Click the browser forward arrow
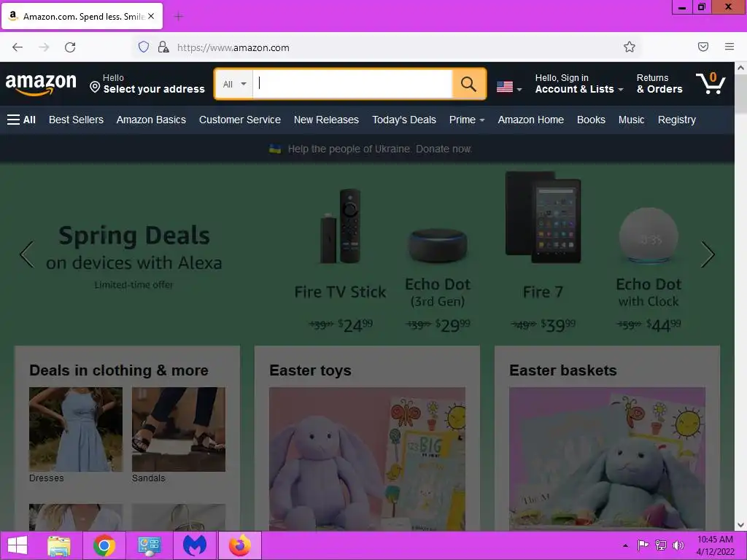 pos(44,47)
